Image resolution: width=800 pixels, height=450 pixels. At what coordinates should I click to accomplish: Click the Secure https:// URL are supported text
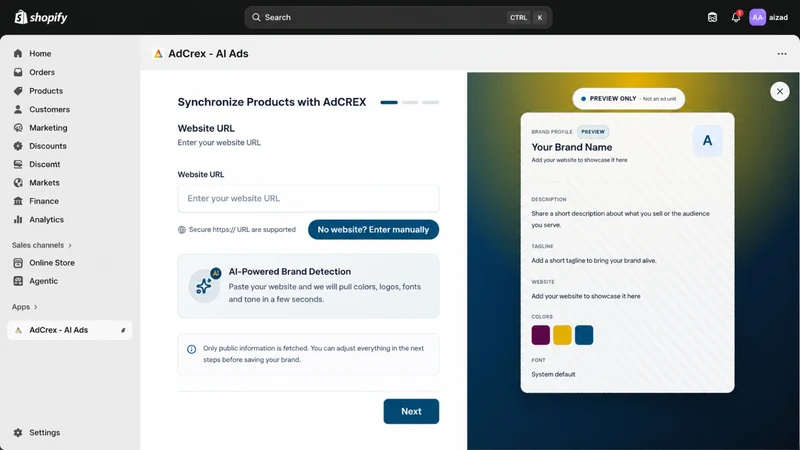click(242, 230)
